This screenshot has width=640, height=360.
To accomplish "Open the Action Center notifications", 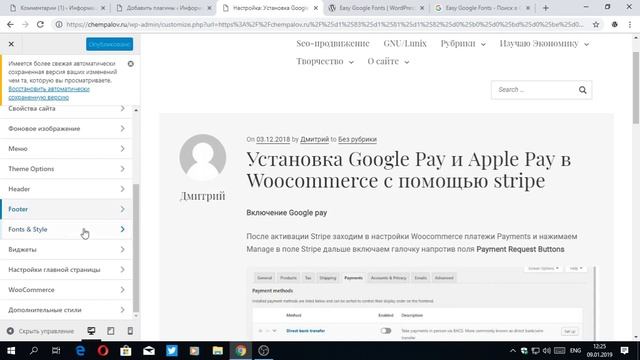I will tap(624, 351).
